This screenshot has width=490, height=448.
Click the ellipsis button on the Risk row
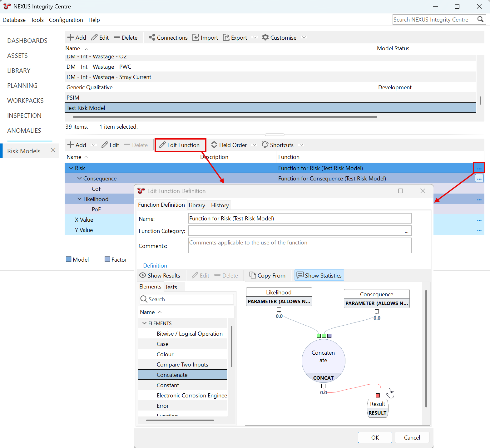[x=479, y=168]
